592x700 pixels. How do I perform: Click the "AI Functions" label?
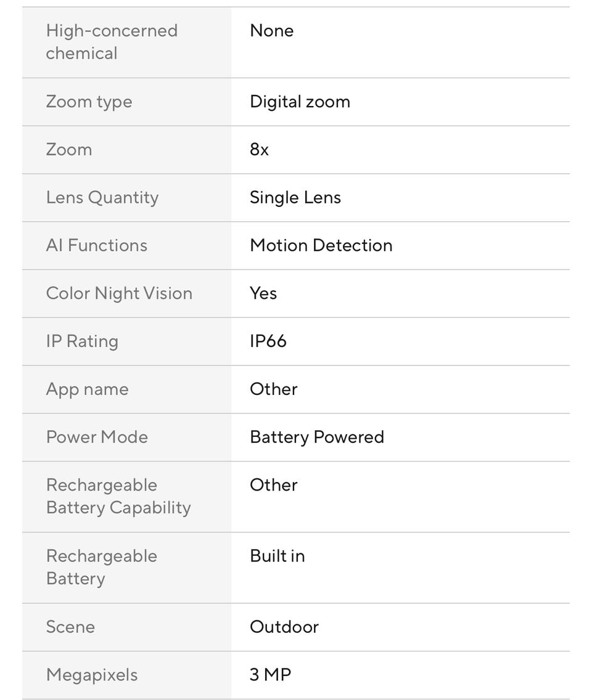(97, 245)
